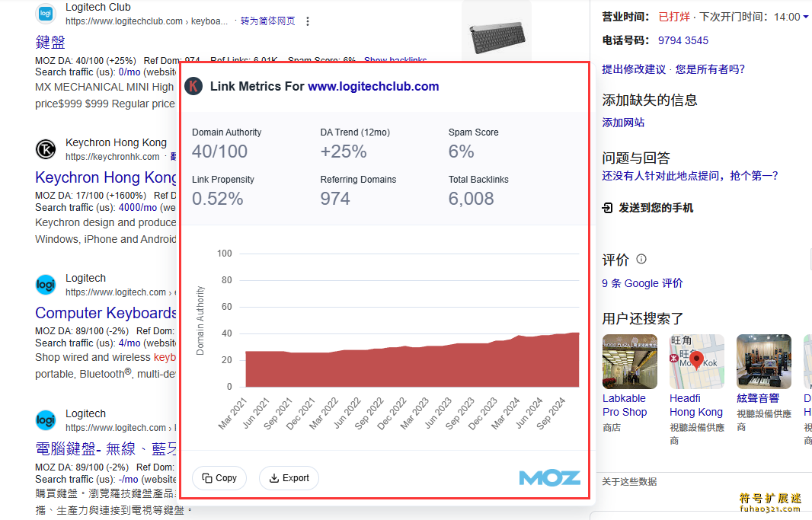Open the Keychron Hong Kong result title
The image size is (812, 520).
pyautogui.click(x=106, y=177)
